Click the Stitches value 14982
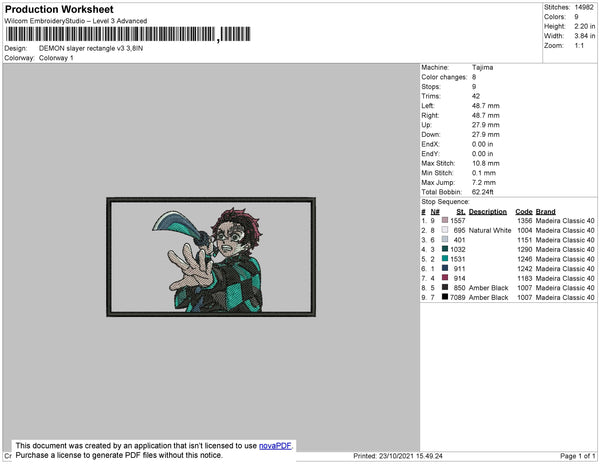600x464 pixels. pyautogui.click(x=584, y=7)
